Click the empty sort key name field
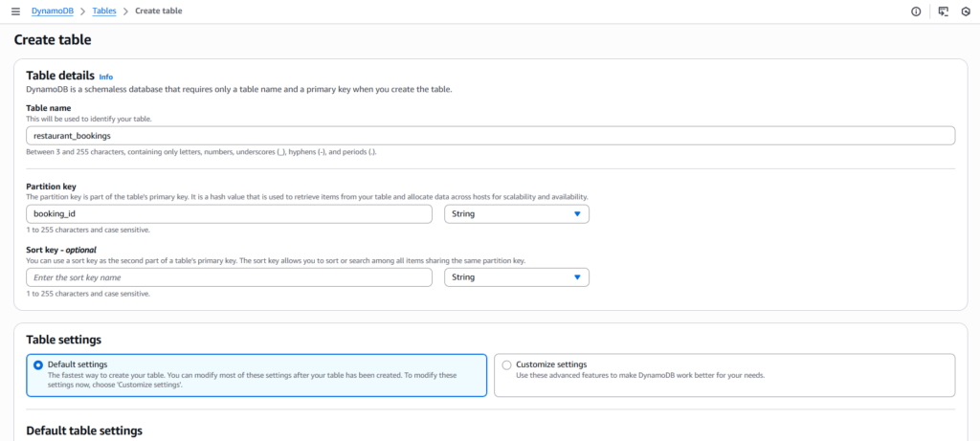Viewport: 980px width, 441px height. (x=230, y=277)
